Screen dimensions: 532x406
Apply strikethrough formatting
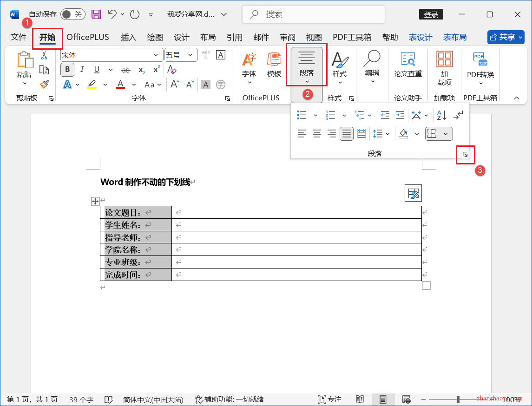click(x=126, y=70)
